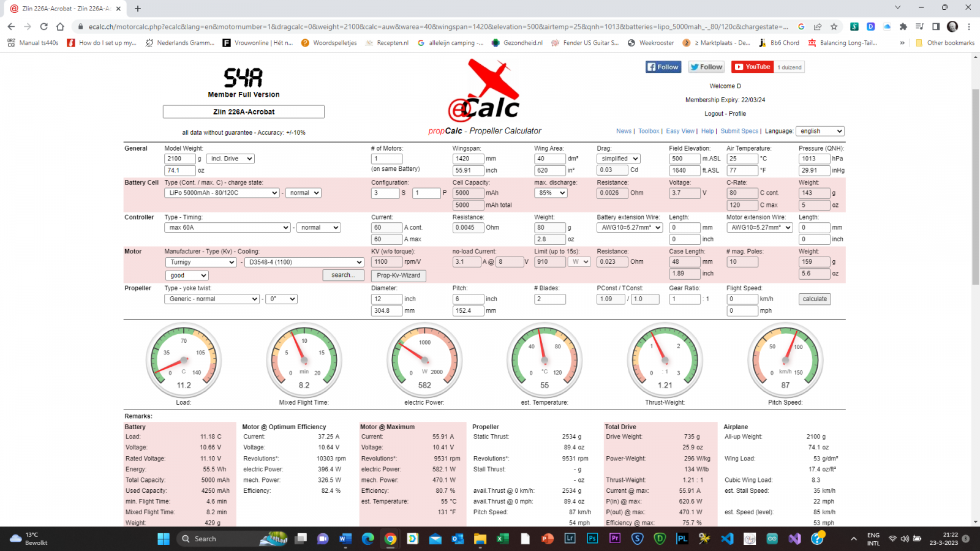Click the Google icon in the address bar
Viewport: 980px width, 551px height.
click(801, 26)
